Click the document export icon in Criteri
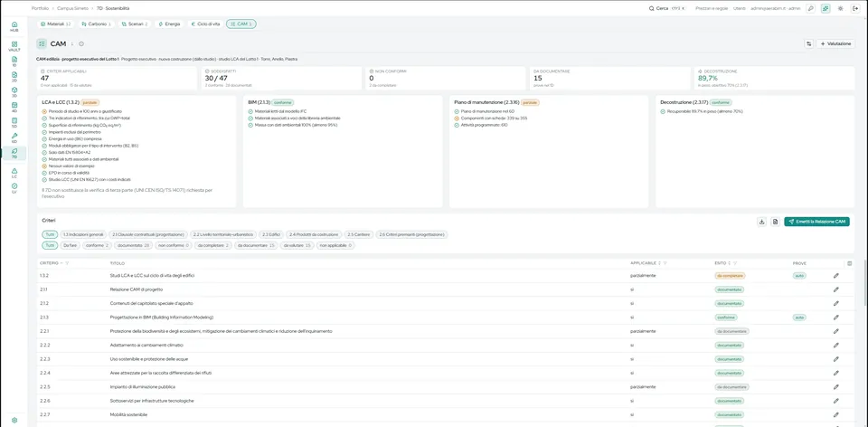This screenshot has height=427, width=868. pyautogui.click(x=775, y=222)
